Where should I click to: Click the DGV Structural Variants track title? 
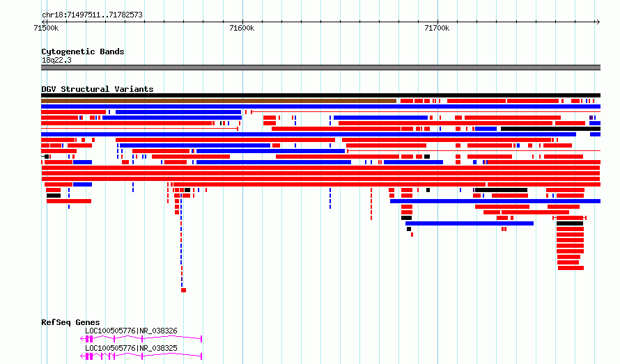pyautogui.click(x=98, y=89)
